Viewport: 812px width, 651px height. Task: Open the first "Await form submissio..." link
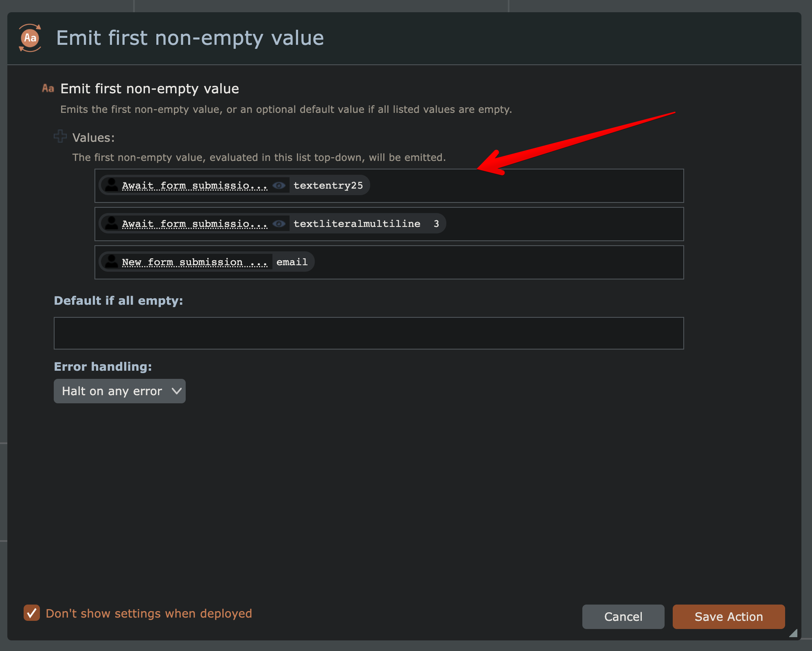(x=195, y=186)
